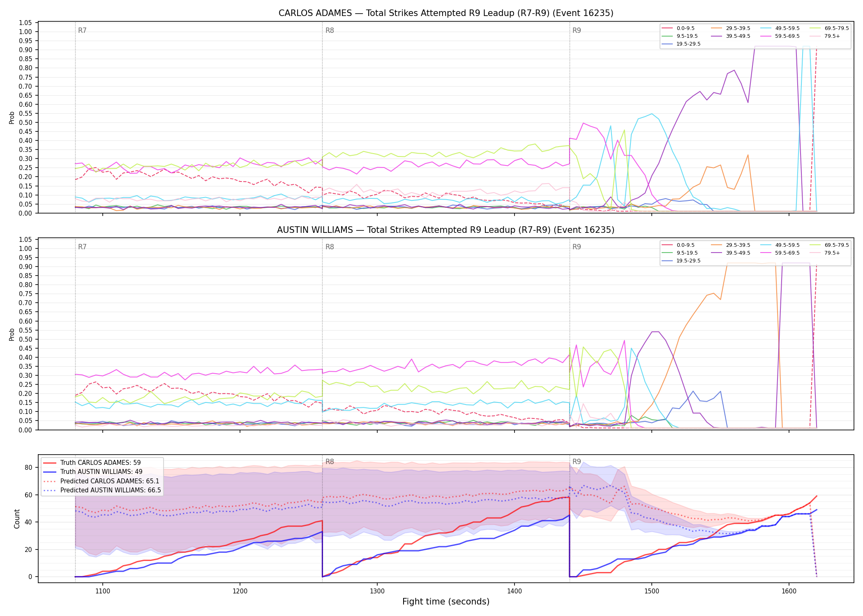
Task: Select '29.5-39.5' legend entry in Austin Williams chart
Action: (x=731, y=245)
